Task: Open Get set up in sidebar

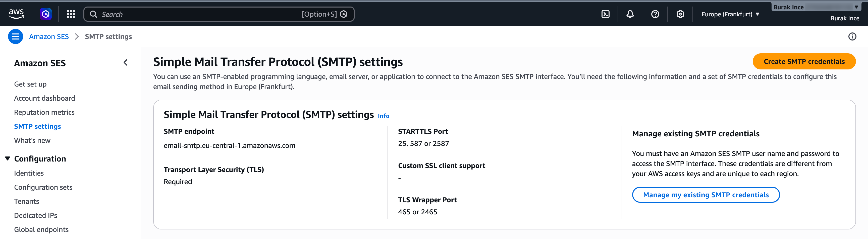Action: pyautogui.click(x=30, y=84)
